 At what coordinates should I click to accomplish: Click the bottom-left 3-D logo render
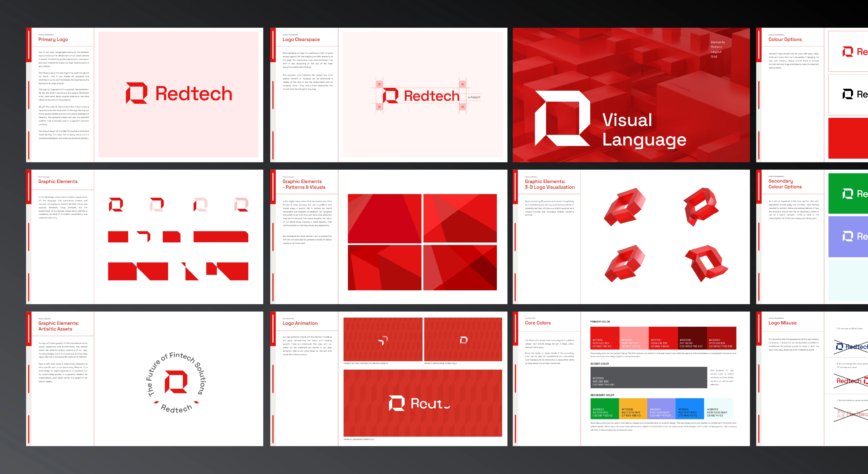(625, 263)
